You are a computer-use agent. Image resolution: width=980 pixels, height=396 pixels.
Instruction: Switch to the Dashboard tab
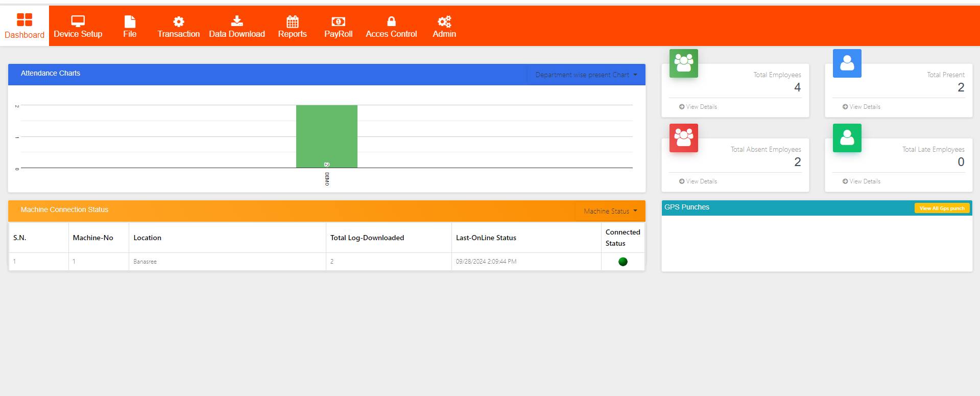click(x=25, y=26)
